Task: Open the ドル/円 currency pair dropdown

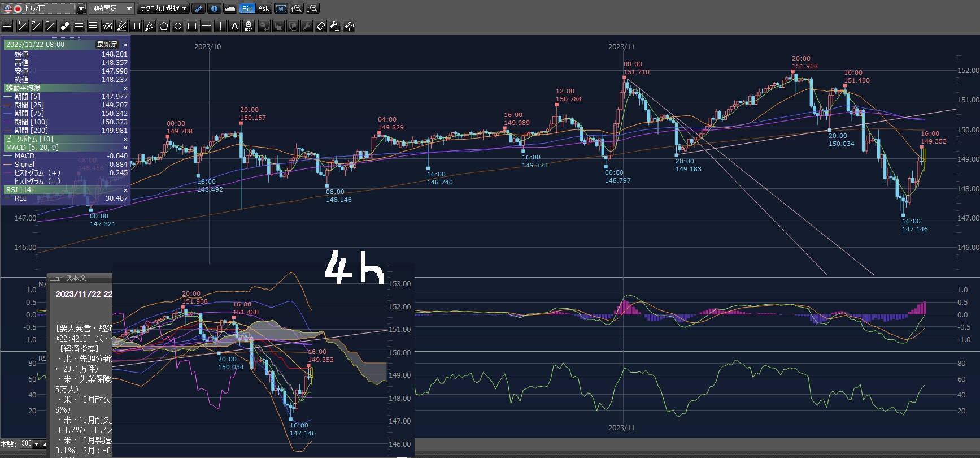Action: click(81, 8)
